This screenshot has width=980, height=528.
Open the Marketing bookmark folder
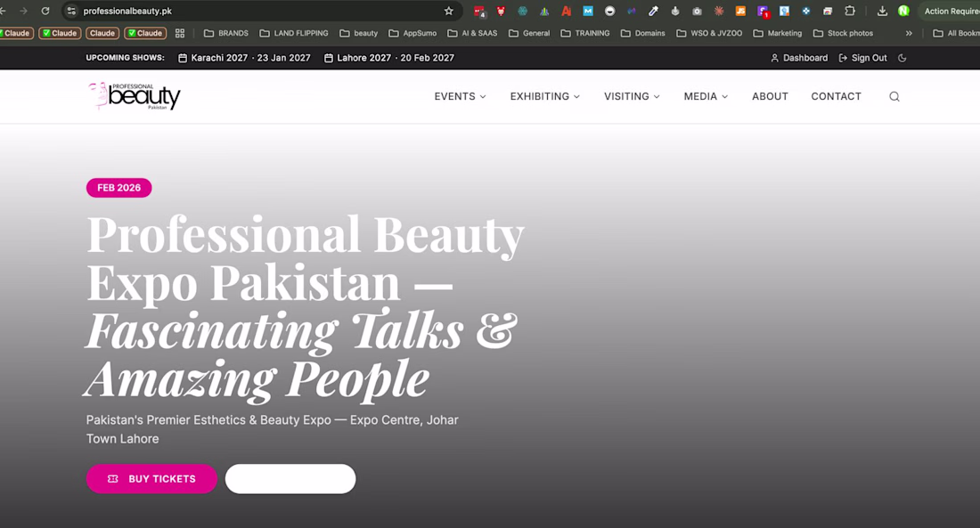(778, 33)
